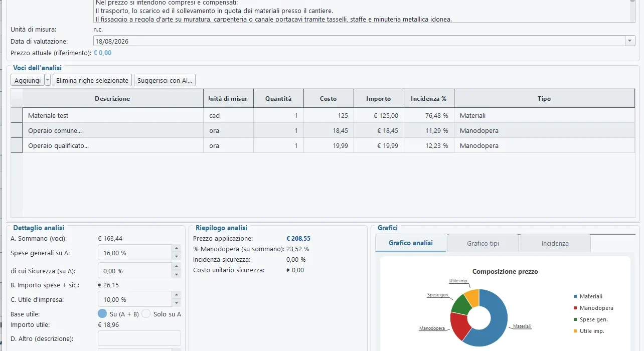The width and height of the screenshot is (644, 351).
Task: Switch to the Grafico tipi tab
Action: click(x=483, y=243)
